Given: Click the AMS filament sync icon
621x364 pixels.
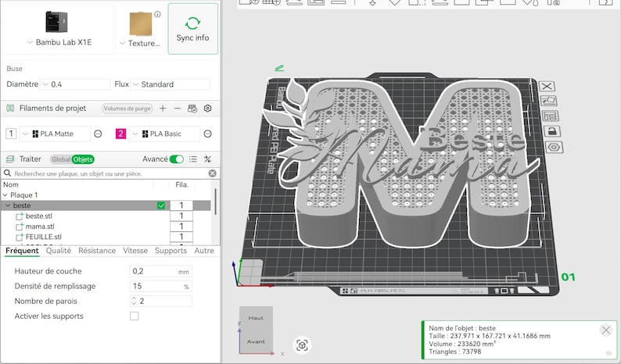Looking at the screenshot, I should (192, 109).
